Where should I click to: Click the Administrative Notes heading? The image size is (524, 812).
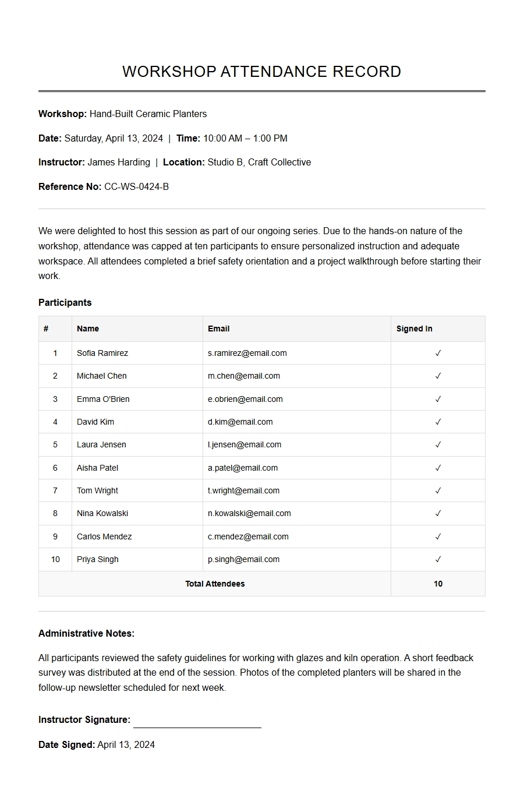point(86,633)
